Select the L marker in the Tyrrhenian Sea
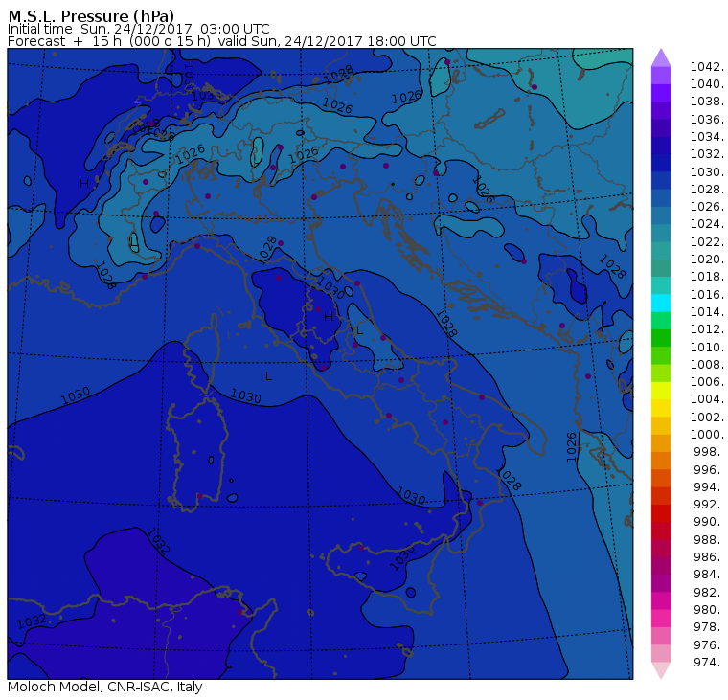 (268, 376)
